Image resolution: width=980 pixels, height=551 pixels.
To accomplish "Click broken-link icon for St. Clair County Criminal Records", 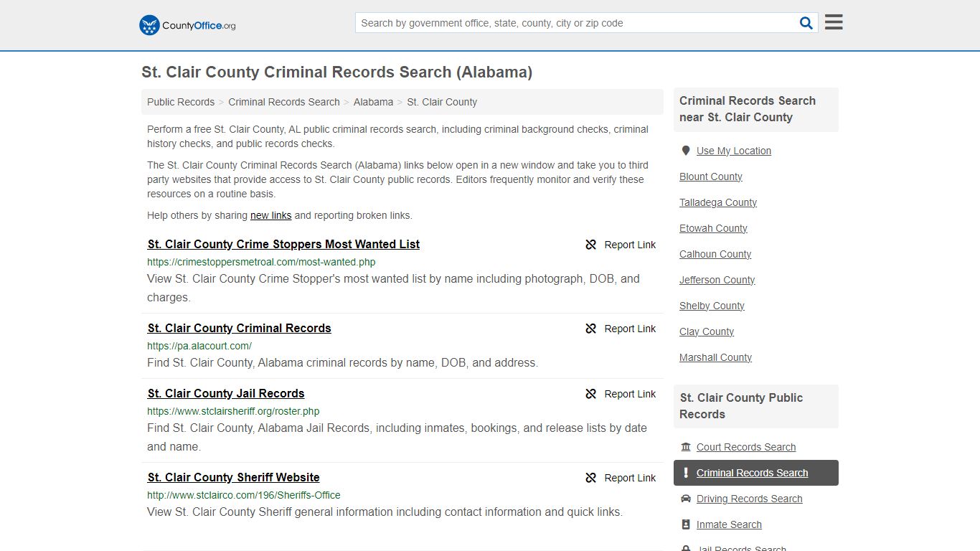I will (591, 329).
